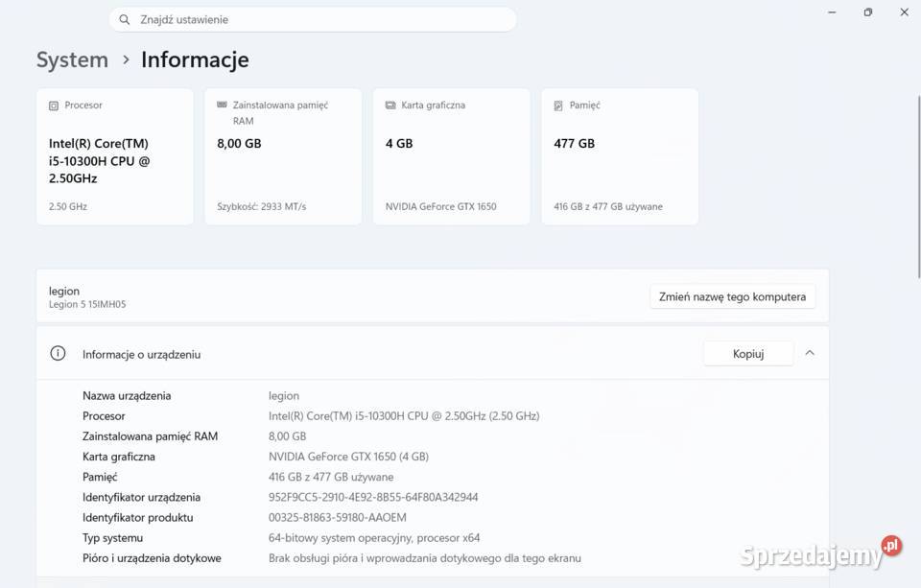Click the vertical scrollbar thumb

pyautogui.click(x=919, y=186)
